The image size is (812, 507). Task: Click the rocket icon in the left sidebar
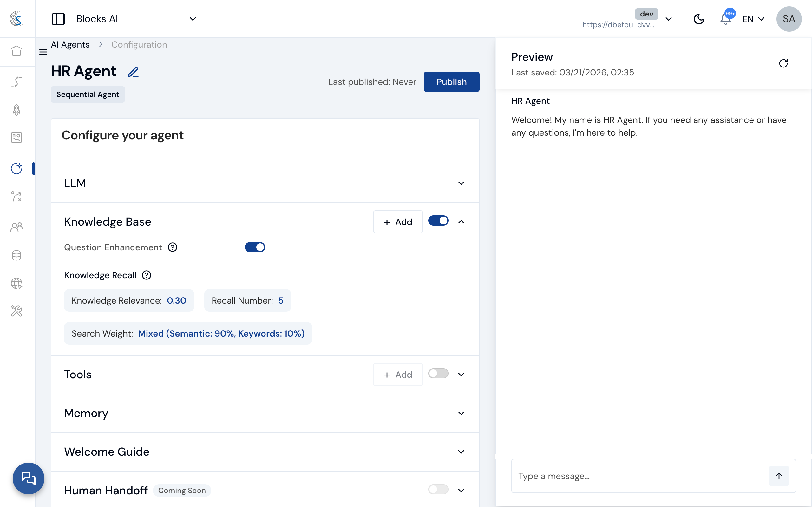(16, 110)
